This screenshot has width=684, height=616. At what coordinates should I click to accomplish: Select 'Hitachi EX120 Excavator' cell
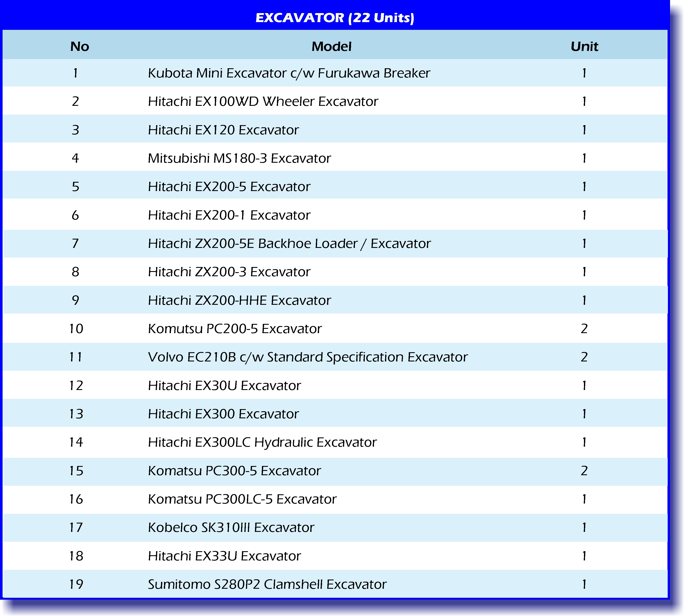coord(223,130)
